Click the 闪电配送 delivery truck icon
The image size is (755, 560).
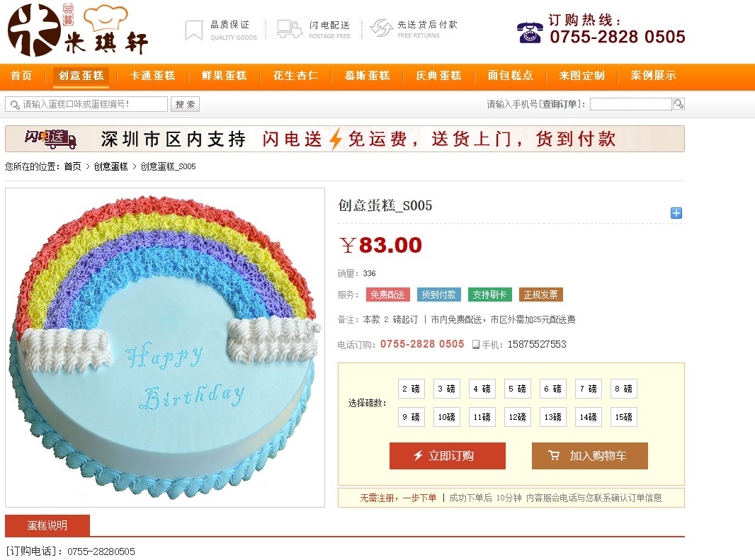[290, 29]
